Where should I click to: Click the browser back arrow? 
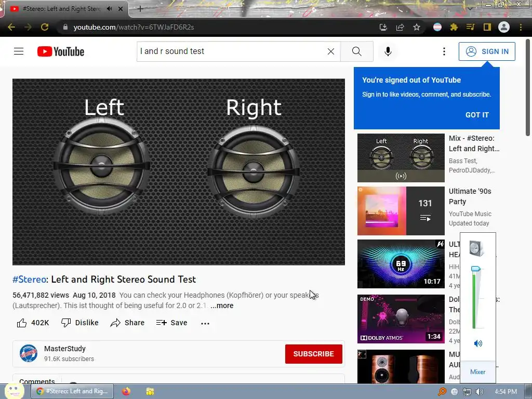(11, 27)
